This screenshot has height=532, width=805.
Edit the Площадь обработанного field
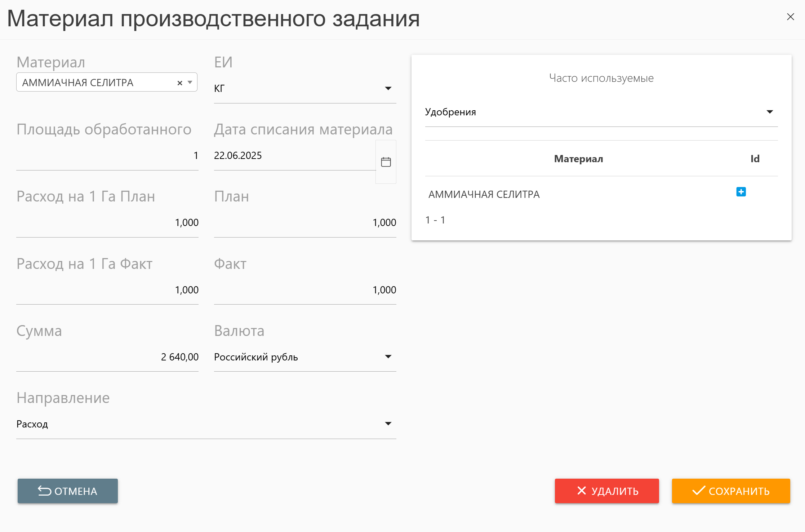click(x=107, y=156)
